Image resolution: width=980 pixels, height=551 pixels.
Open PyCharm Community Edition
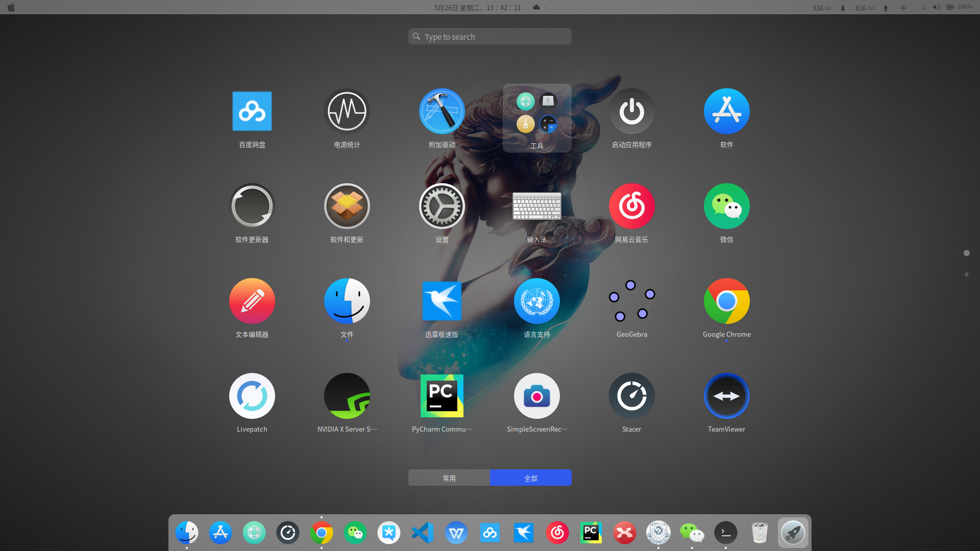tap(442, 395)
